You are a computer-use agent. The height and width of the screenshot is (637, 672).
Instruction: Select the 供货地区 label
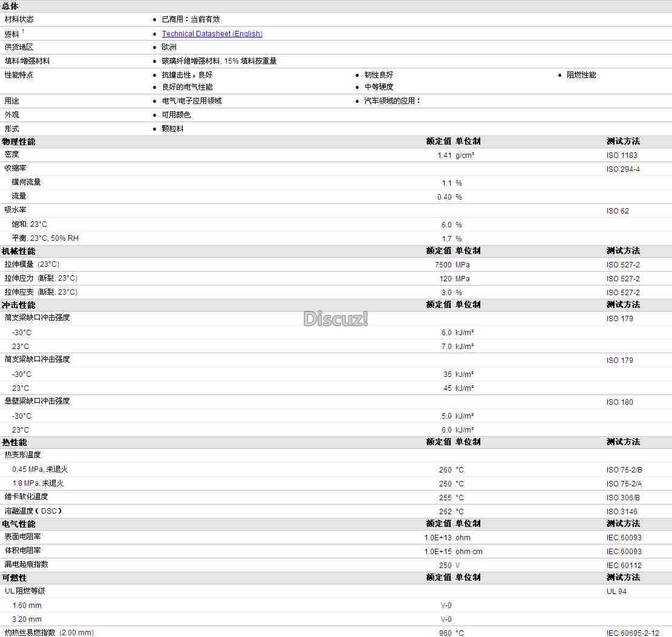click(x=19, y=47)
